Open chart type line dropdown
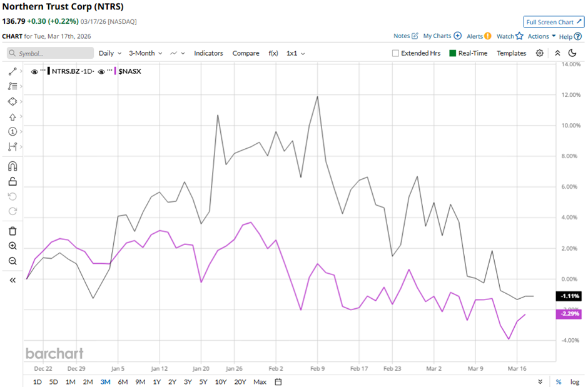The image size is (588, 387). tap(178, 53)
